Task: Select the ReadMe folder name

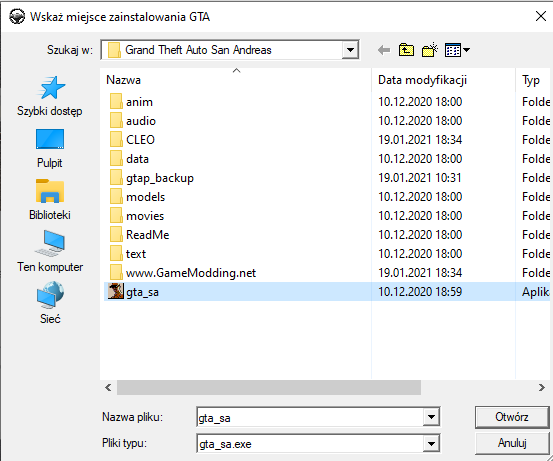Action: (x=147, y=235)
